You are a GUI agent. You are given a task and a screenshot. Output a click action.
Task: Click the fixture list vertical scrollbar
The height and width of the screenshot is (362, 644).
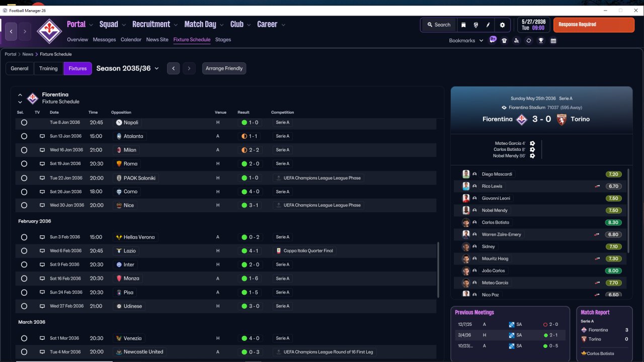tap(438, 270)
